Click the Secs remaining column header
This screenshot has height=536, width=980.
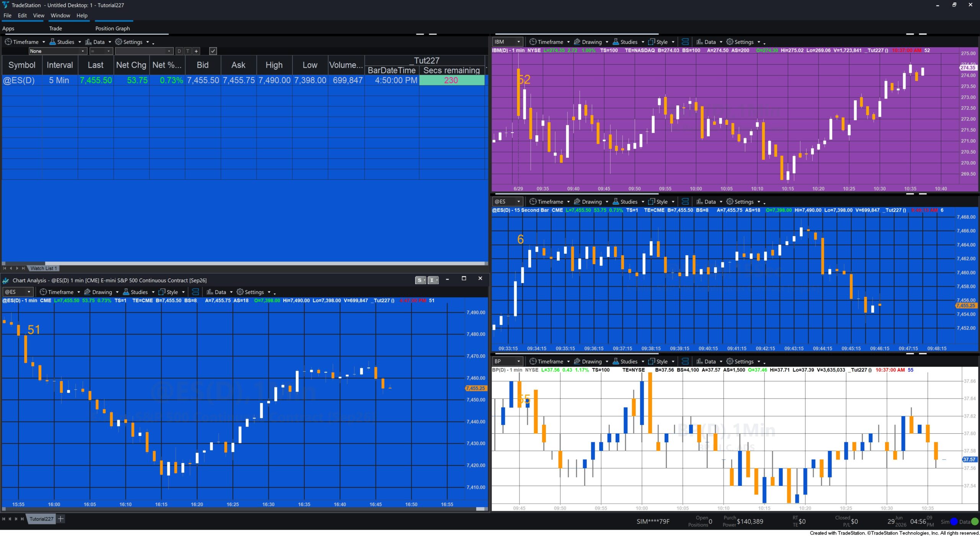[x=452, y=70]
